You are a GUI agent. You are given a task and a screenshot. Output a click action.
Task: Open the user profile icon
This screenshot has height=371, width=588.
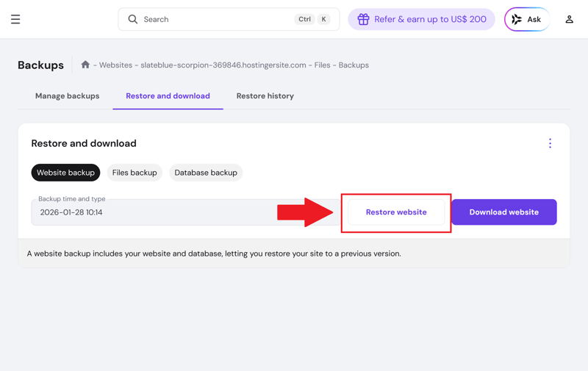click(x=569, y=20)
